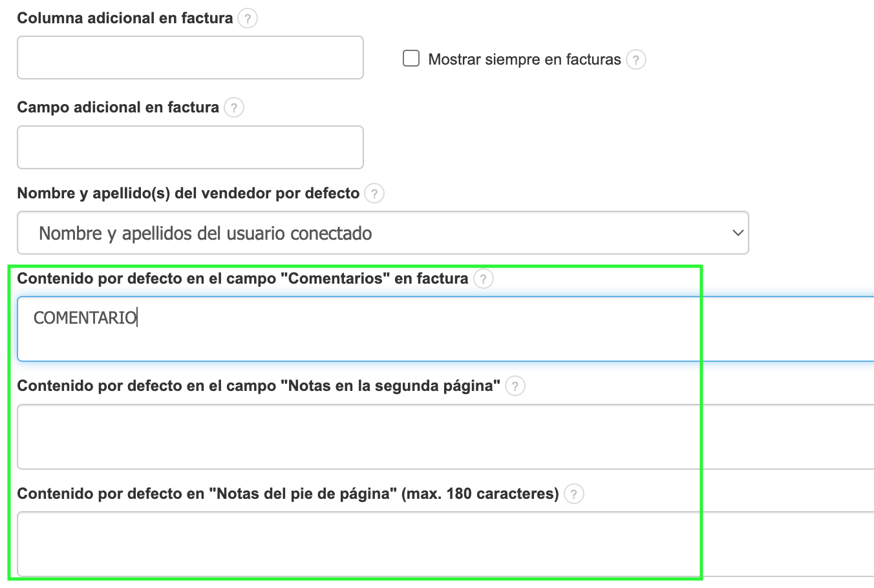The height and width of the screenshot is (588, 874).
Task: Click the 'Mostrar siempre en facturas' label text
Action: 524,60
